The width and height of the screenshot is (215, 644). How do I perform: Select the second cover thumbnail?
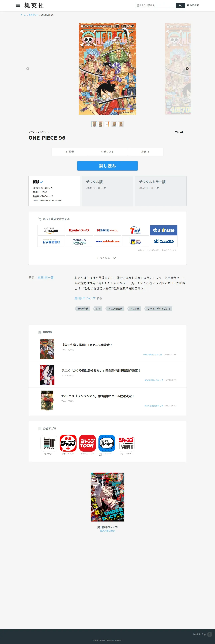[x=101, y=124]
